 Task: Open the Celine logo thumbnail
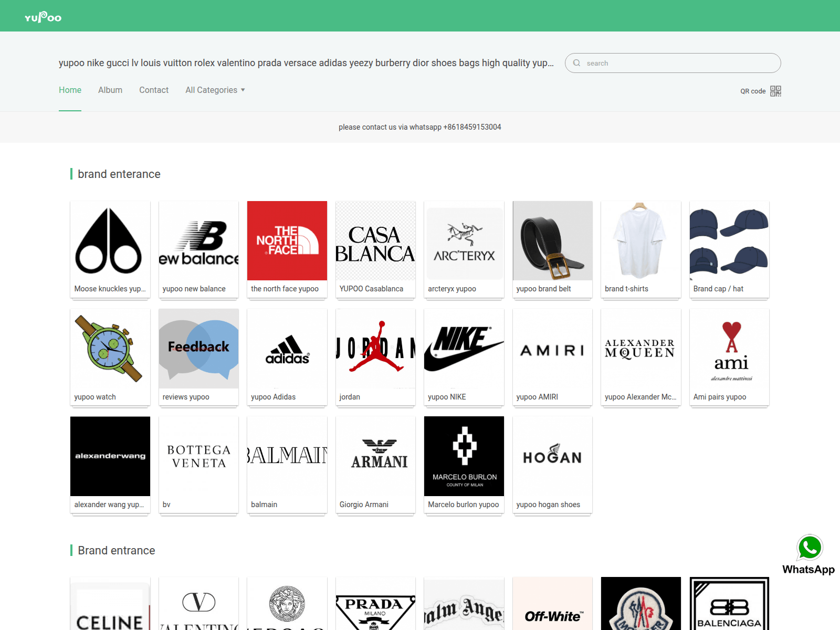tap(110, 604)
